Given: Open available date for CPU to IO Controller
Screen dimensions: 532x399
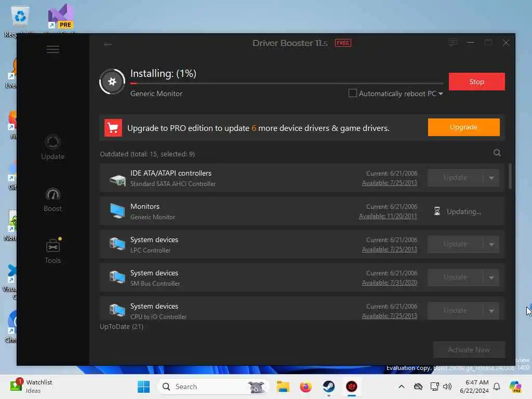Looking at the screenshot, I should [x=390, y=316].
